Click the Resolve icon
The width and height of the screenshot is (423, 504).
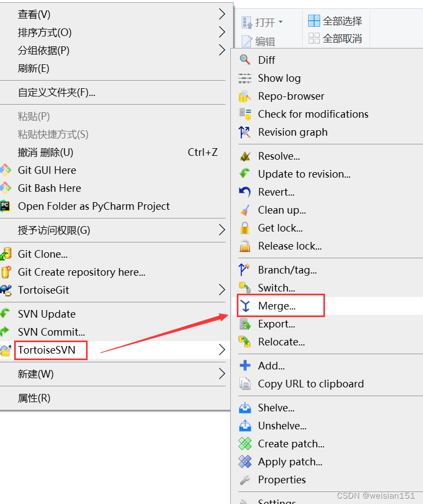pos(245,156)
